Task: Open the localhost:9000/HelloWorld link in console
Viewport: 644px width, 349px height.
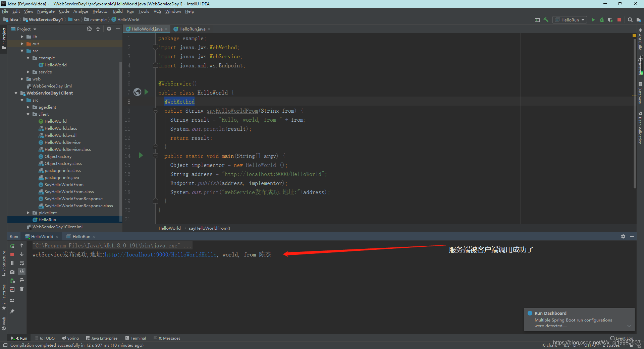Action: point(161,255)
